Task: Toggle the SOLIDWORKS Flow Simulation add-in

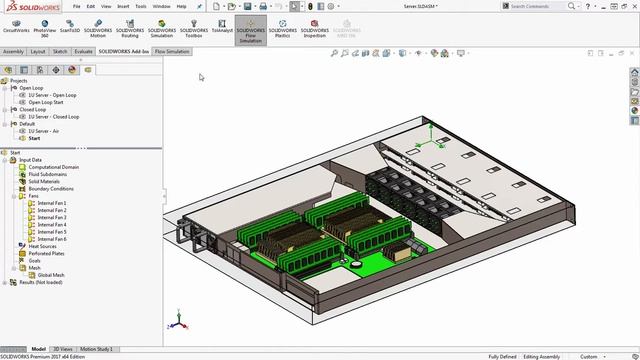Action: (x=251, y=31)
